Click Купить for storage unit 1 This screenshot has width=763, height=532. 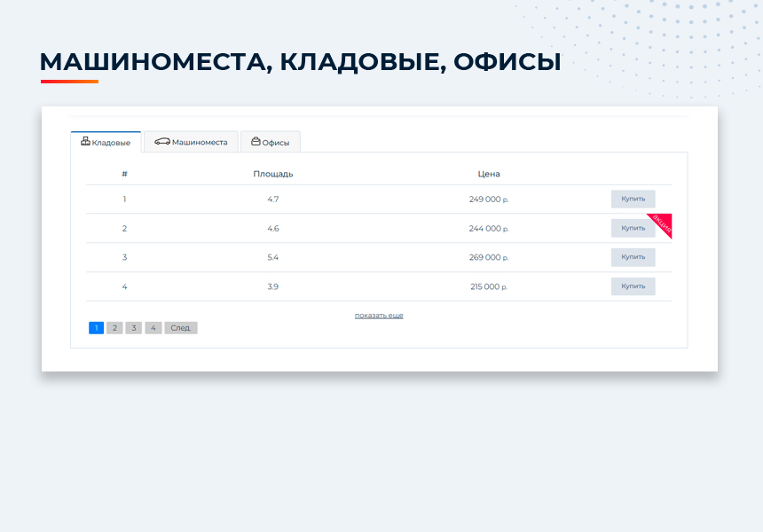(632, 199)
